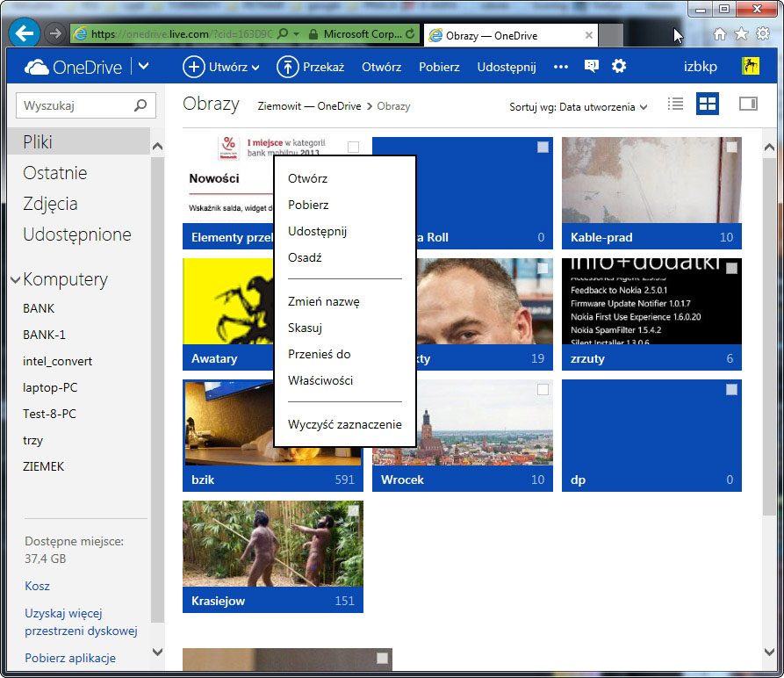
Task: Click Uzyskaj więcej przestrzeni dyskowej link
Action: (x=81, y=622)
